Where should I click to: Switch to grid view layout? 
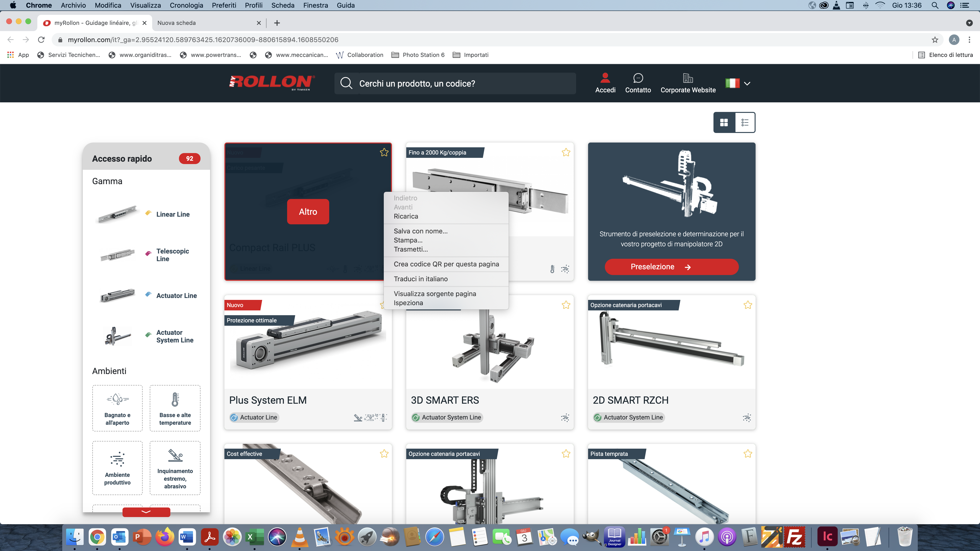[724, 122]
